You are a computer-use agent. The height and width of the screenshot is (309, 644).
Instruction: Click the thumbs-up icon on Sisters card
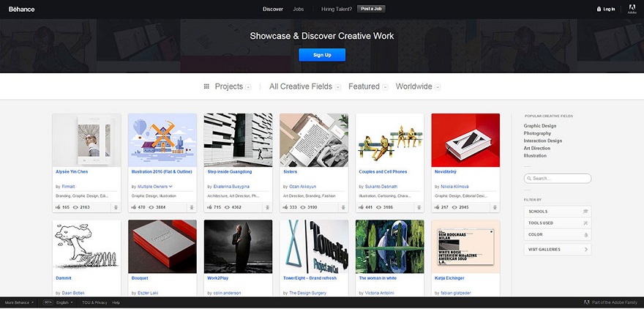[x=285, y=207]
